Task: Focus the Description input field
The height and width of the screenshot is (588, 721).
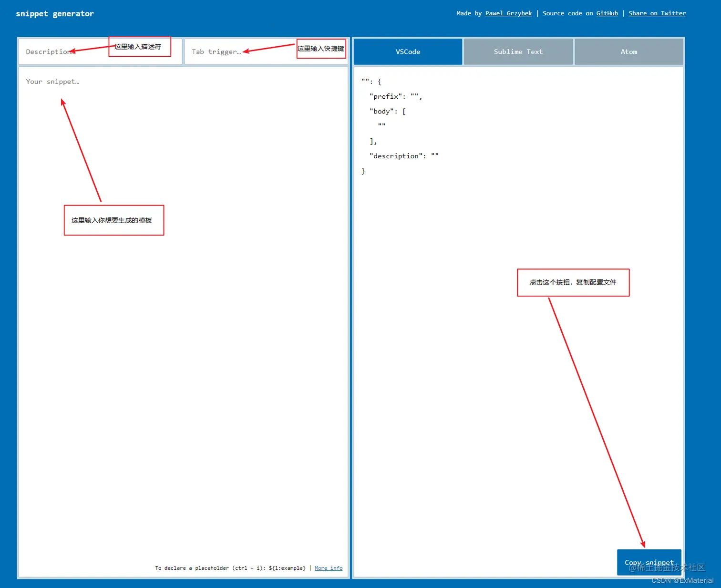Action: click(101, 52)
